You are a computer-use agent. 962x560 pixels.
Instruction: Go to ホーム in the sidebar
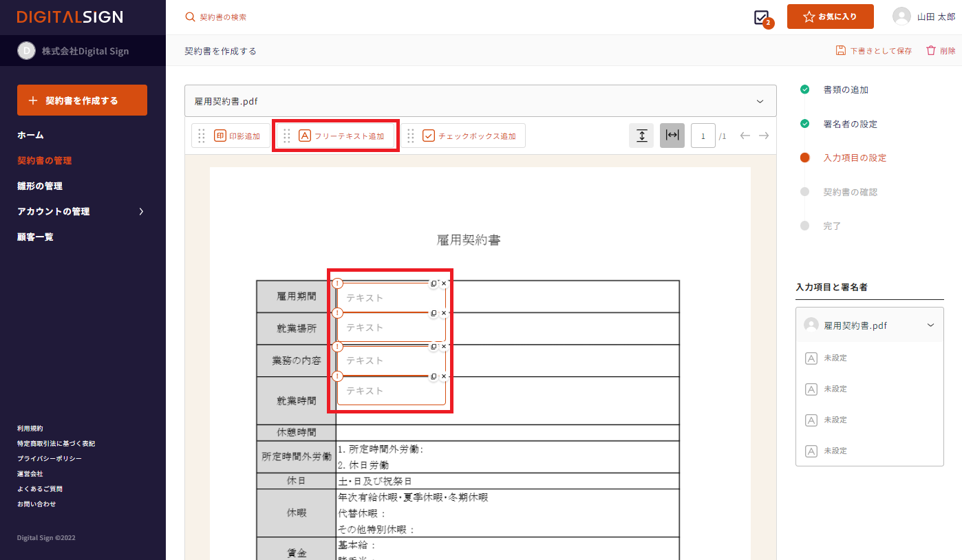point(30,135)
